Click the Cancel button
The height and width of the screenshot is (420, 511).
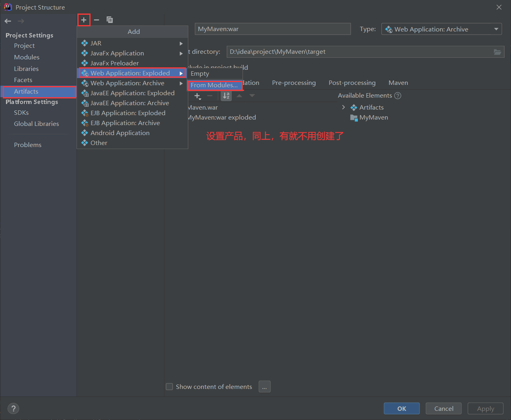(444, 408)
